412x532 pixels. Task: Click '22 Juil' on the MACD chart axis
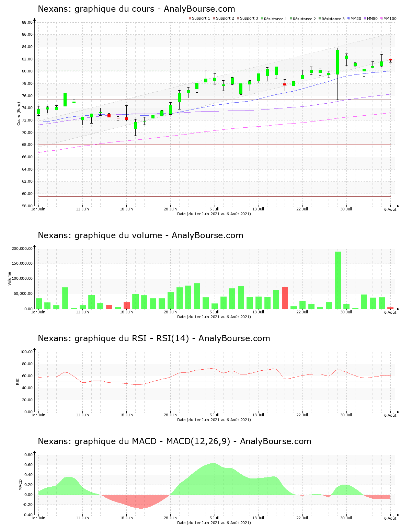(302, 518)
